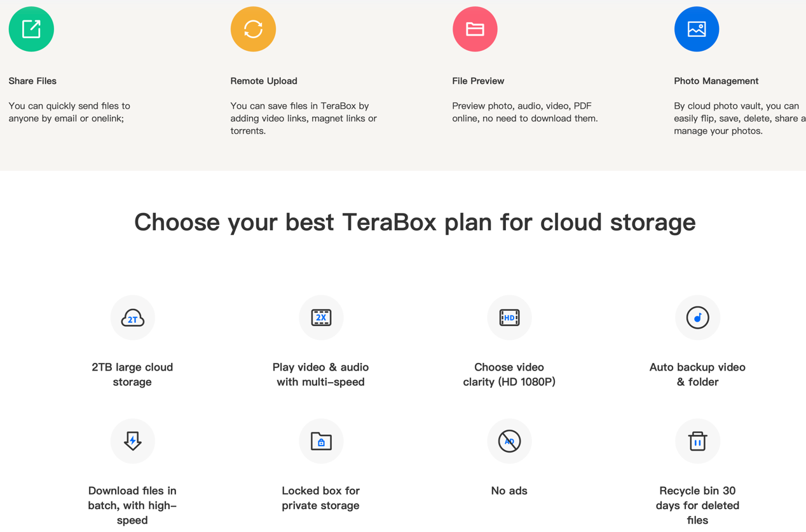Click "2TB large cloud storage" label
The height and width of the screenshot is (532, 806).
[x=132, y=374]
